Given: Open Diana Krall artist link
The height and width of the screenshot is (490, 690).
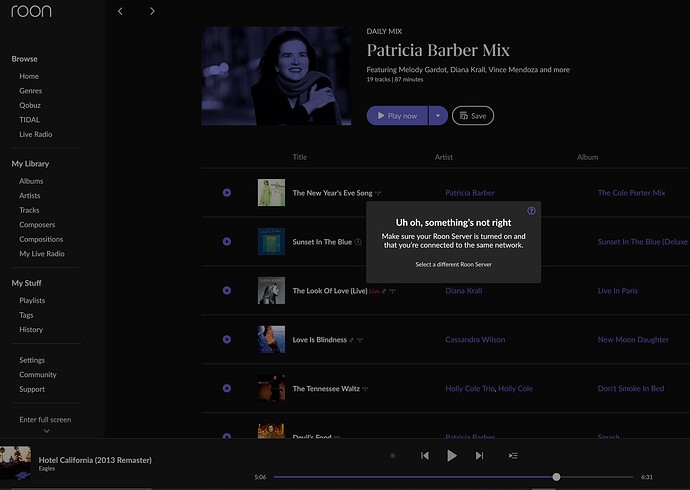Looking at the screenshot, I should (x=464, y=290).
